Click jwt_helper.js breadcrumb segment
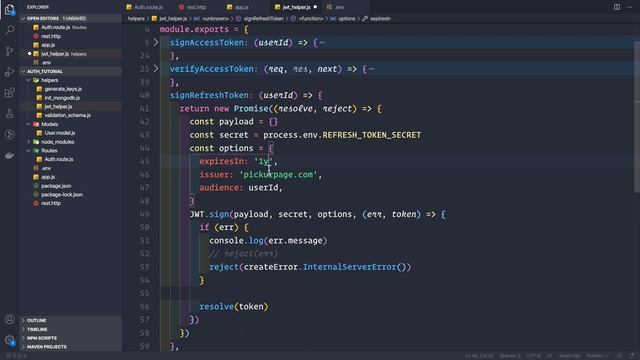640x360 pixels. tap(173, 18)
